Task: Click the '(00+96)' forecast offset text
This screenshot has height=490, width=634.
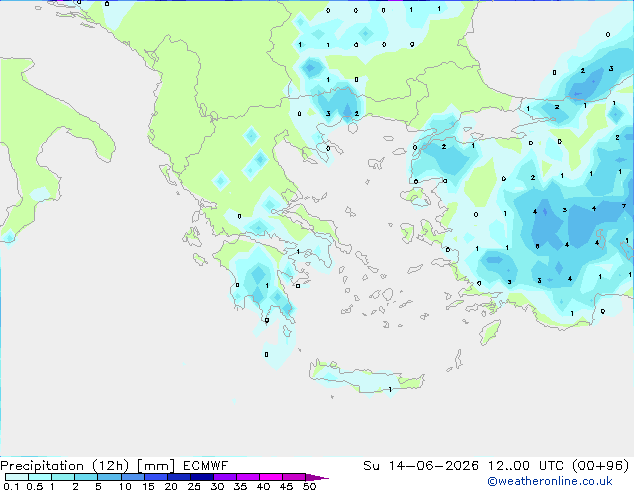Action: point(600,466)
